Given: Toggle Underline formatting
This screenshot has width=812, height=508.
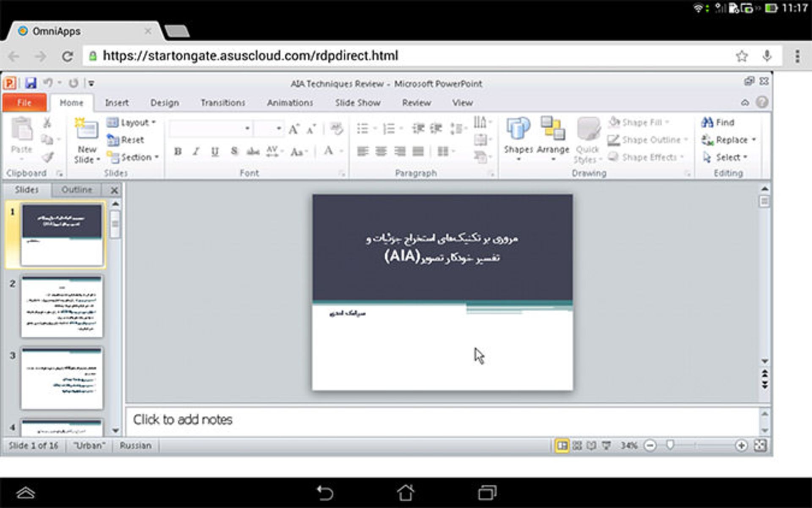Looking at the screenshot, I should (x=215, y=152).
